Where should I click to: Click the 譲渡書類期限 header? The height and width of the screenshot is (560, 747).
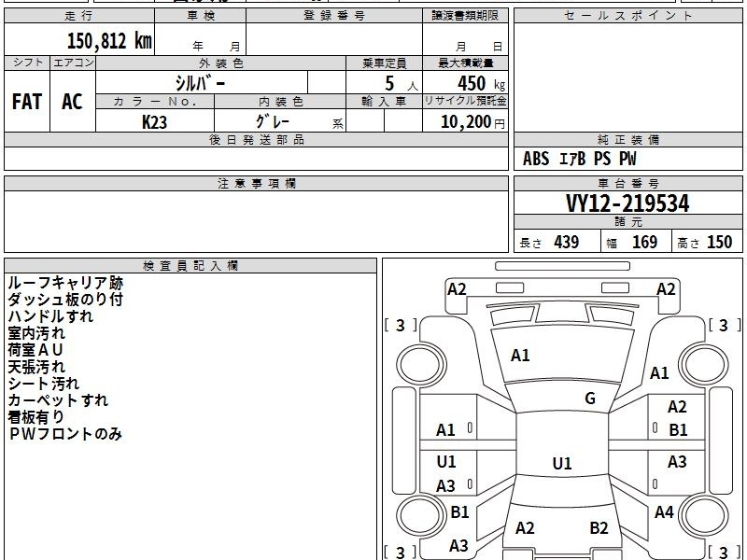pos(465,16)
